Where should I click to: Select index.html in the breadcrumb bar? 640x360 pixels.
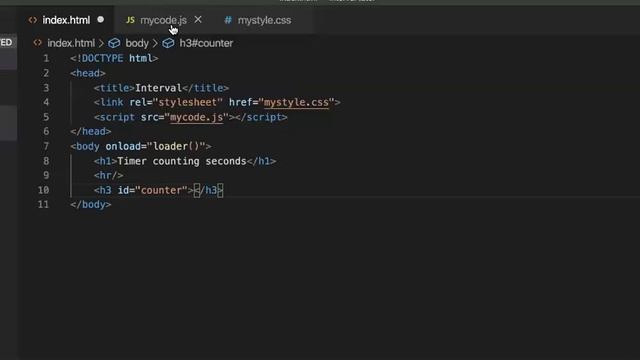pyautogui.click(x=71, y=43)
